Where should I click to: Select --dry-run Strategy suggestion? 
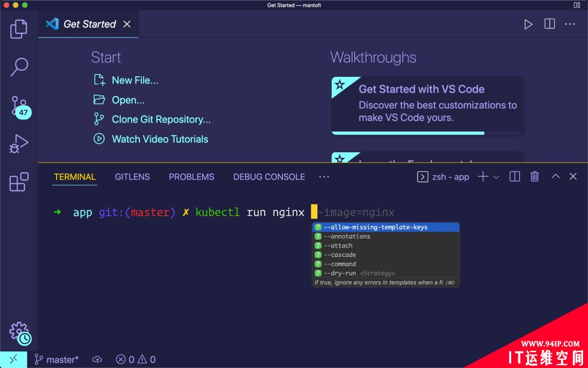click(x=386, y=273)
